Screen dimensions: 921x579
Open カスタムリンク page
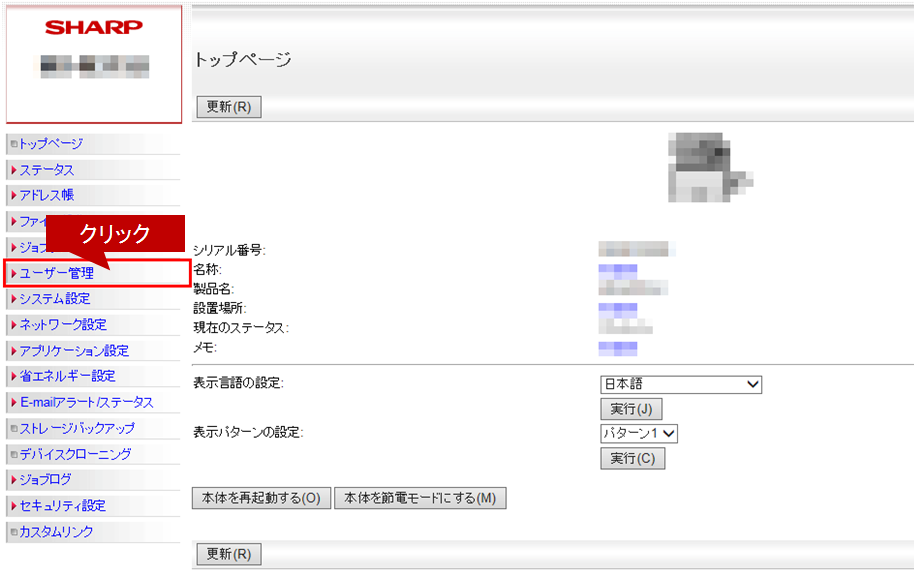pos(56,532)
